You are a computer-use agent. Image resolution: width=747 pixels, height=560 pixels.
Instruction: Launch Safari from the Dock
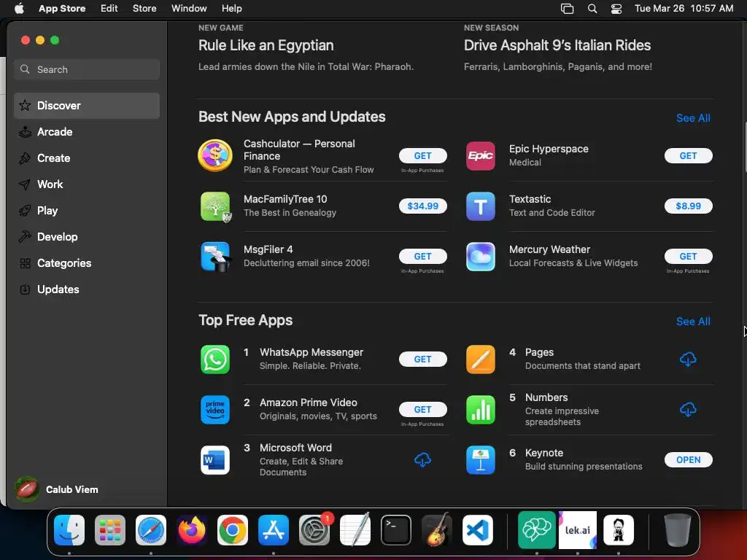point(151,530)
